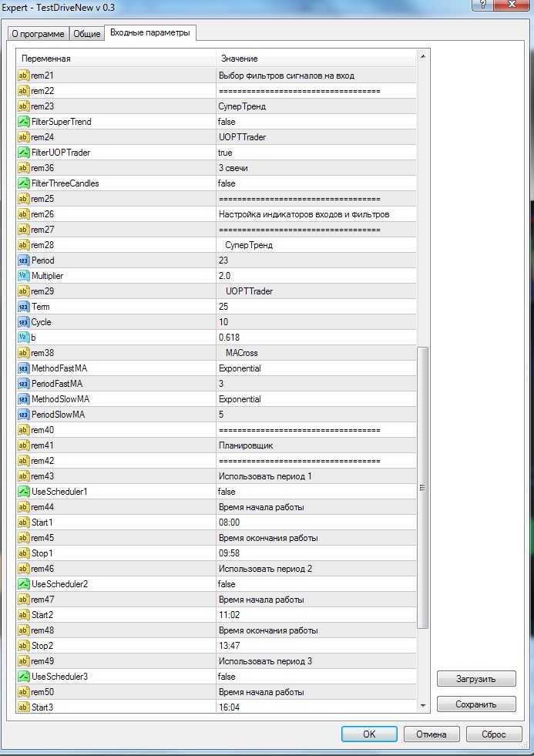534x756 pixels.
Task: Click the integer icon beside PeriodSlowMA
Action: point(24,415)
